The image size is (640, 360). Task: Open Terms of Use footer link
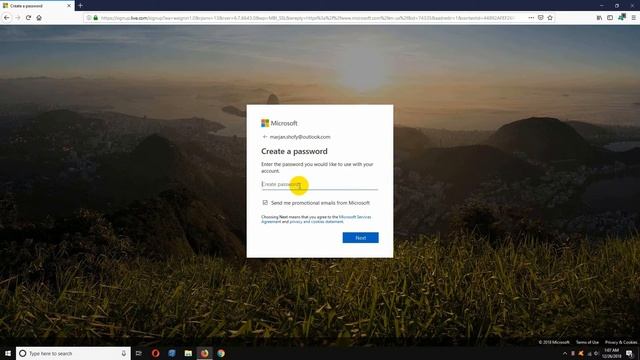click(587, 342)
